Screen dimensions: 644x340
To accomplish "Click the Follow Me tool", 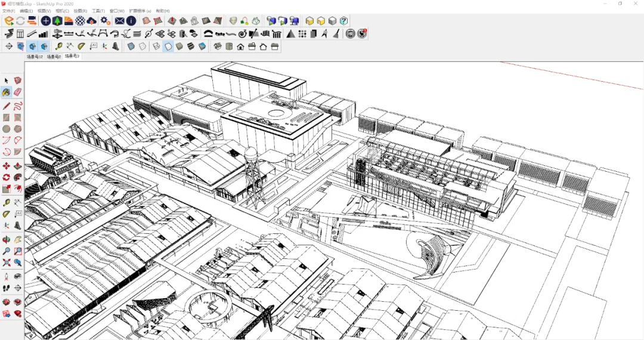I will pos(18,177).
